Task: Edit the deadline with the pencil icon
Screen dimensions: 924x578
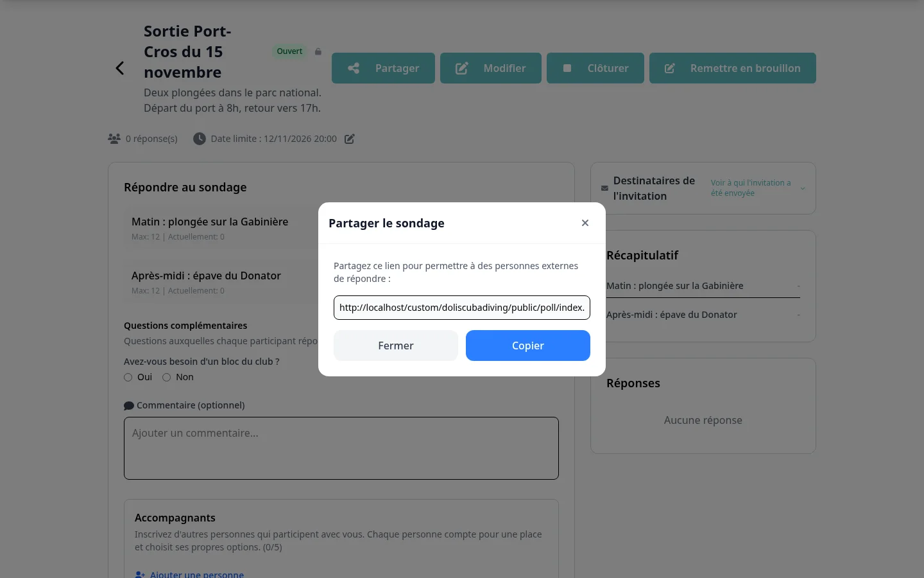Action: 350,139
